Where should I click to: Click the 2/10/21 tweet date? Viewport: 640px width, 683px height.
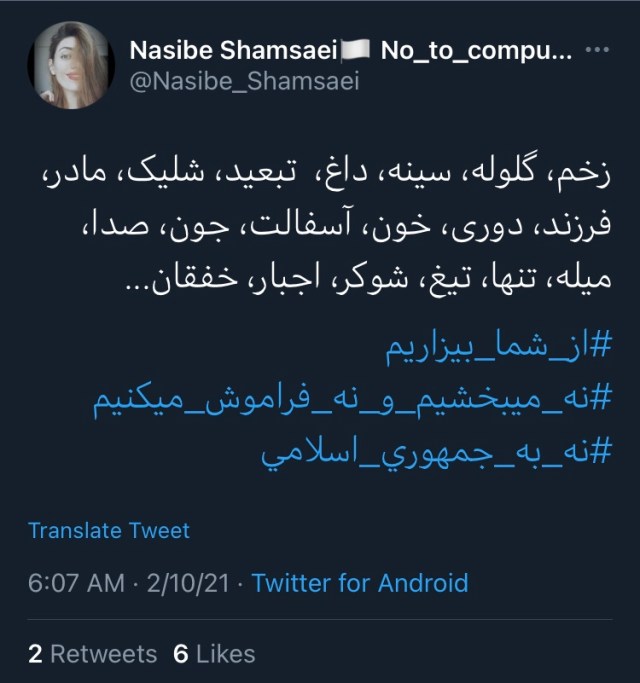coord(189,583)
